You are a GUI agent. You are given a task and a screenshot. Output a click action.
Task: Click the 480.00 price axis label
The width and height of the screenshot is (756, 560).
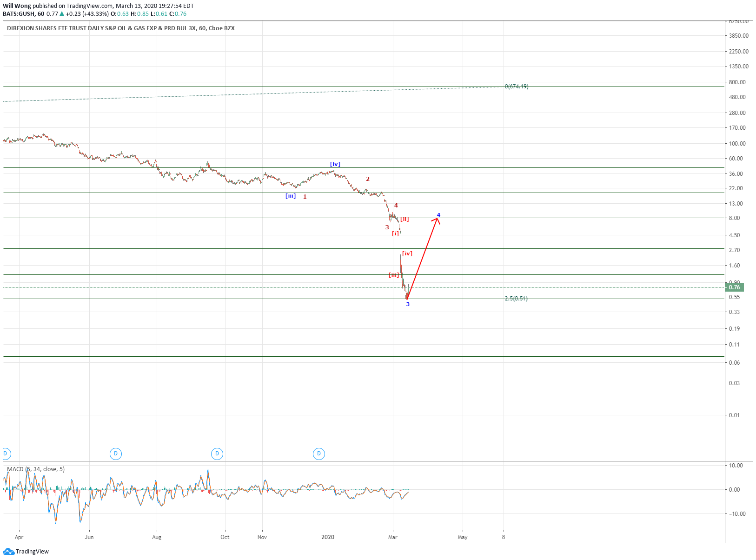(737, 97)
